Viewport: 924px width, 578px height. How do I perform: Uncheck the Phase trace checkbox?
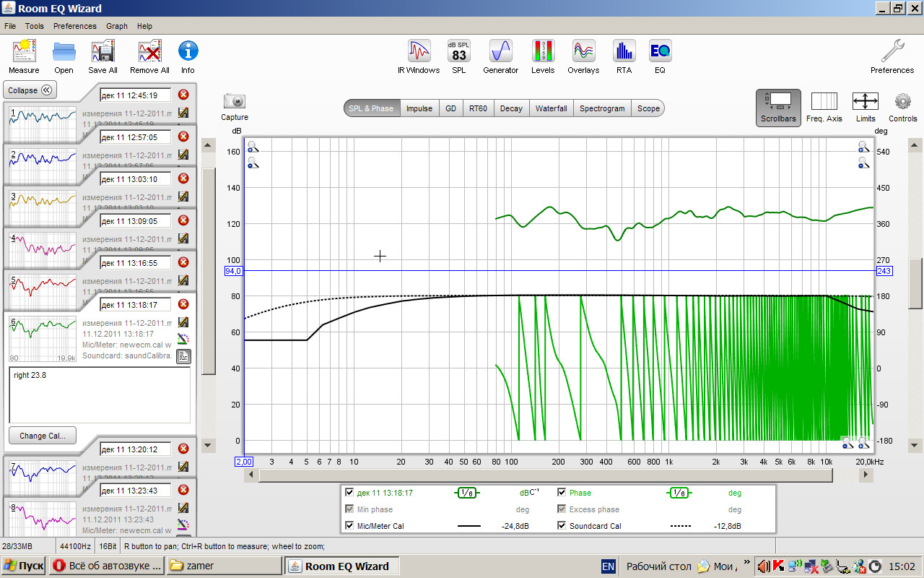tap(562, 493)
